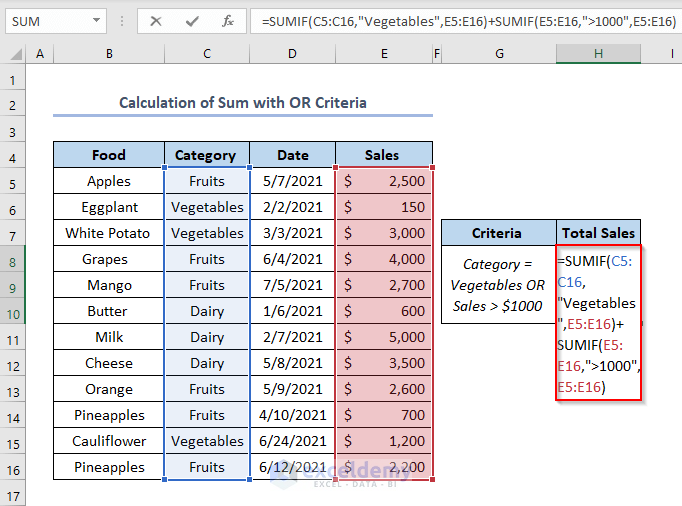The height and width of the screenshot is (506, 682).
Task: Select the 'Pineapples' cell in row 14
Action: point(109,415)
